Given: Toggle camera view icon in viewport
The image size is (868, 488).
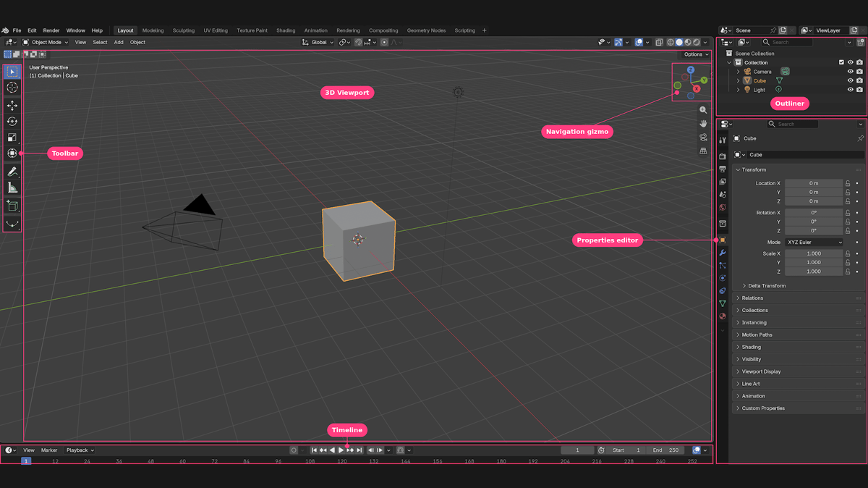Looking at the screenshot, I should [703, 138].
